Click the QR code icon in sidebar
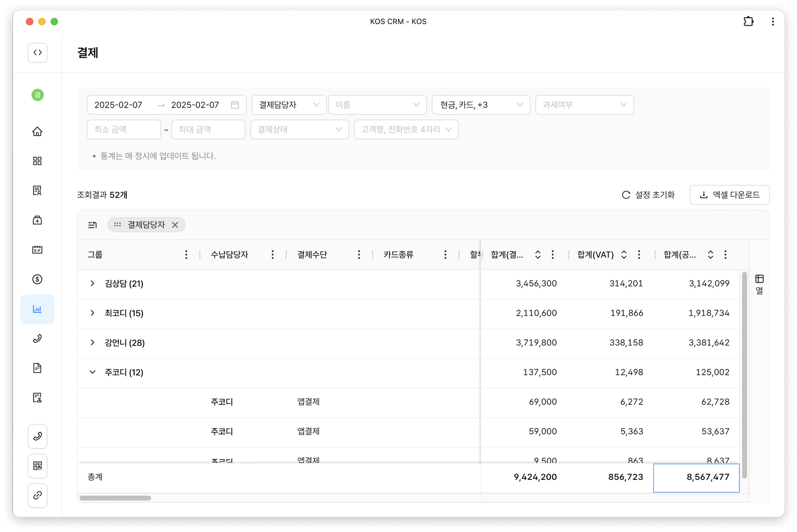The image size is (797, 532). [37, 466]
